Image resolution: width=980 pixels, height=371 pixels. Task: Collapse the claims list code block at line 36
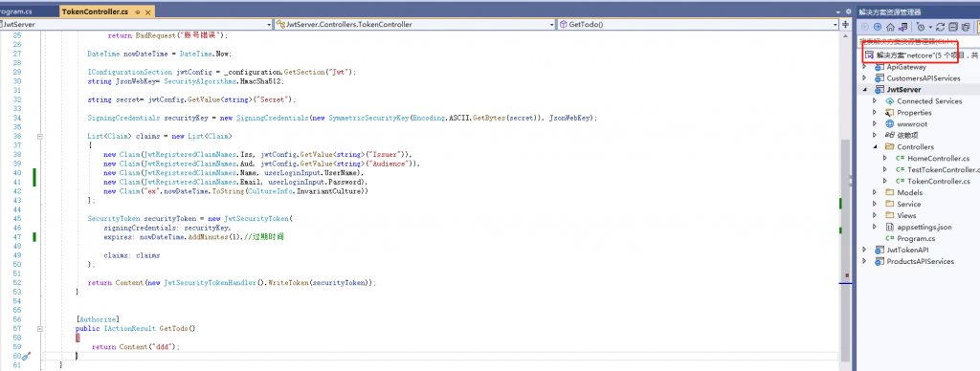coord(40,136)
